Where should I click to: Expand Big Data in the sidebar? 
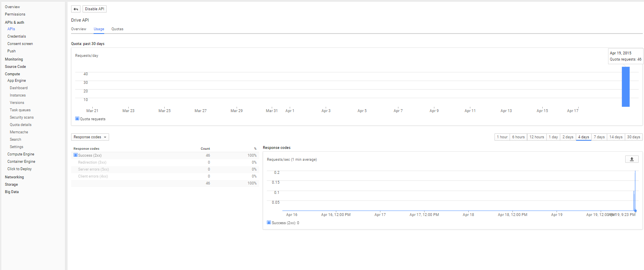(x=12, y=192)
